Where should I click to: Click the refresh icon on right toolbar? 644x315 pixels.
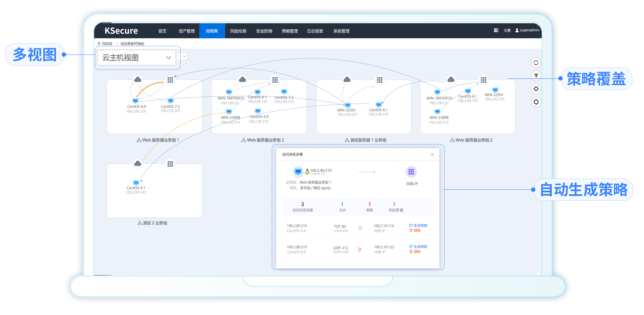(536, 62)
